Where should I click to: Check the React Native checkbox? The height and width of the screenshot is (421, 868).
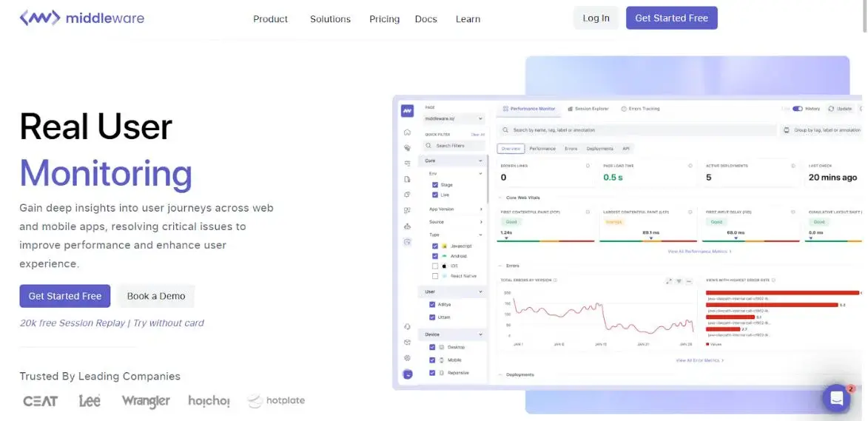click(x=435, y=276)
